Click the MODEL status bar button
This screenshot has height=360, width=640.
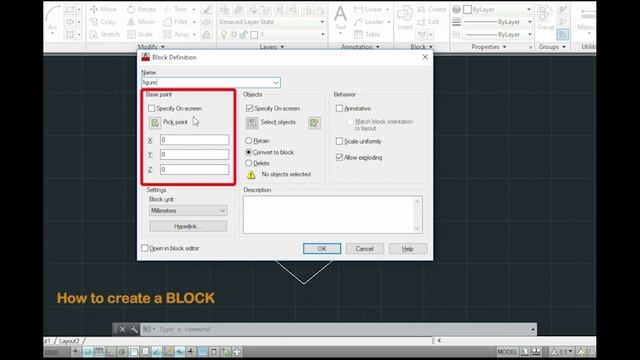click(507, 351)
